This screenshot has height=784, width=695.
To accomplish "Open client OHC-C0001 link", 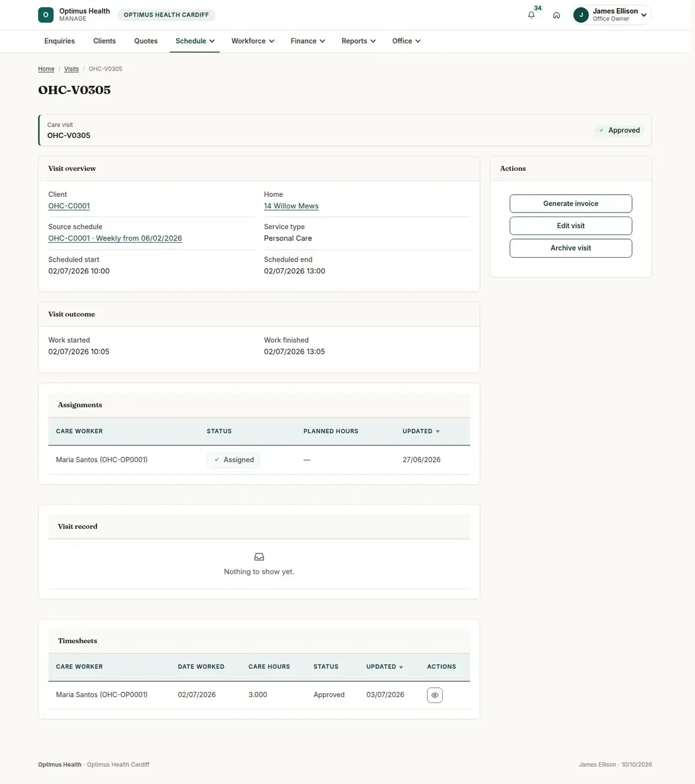I will 69,206.
